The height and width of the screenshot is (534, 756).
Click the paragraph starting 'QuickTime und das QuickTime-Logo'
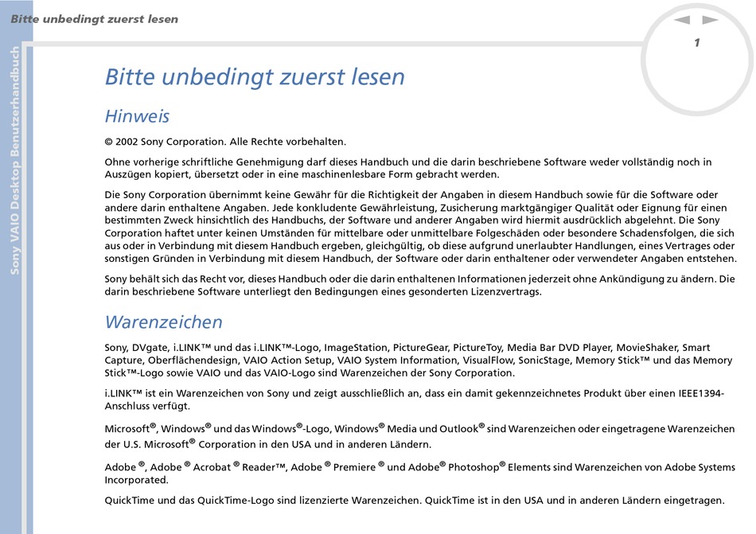[x=415, y=501]
